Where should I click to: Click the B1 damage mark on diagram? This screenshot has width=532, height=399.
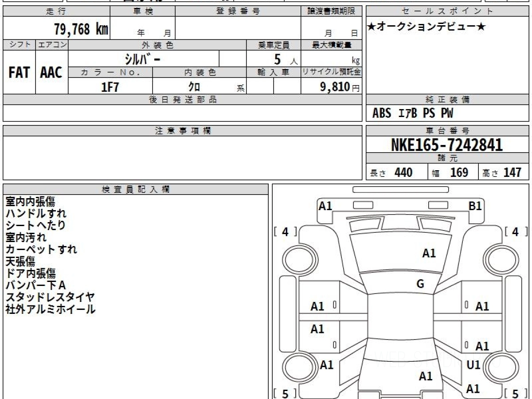(x=475, y=206)
